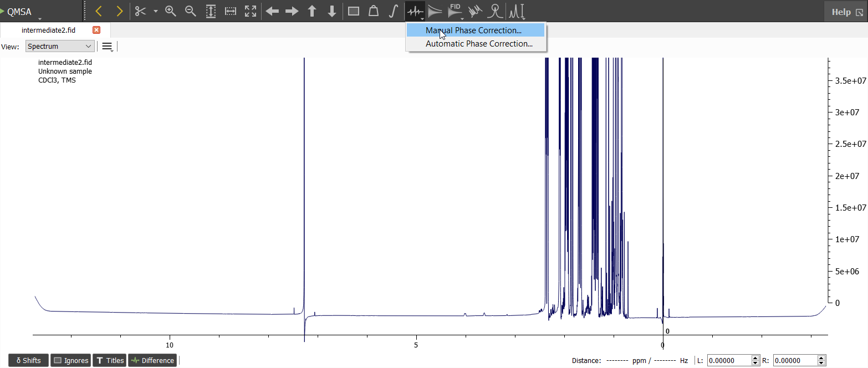
Task: Click the phase correction waveform icon
Action: pos(415,11)
